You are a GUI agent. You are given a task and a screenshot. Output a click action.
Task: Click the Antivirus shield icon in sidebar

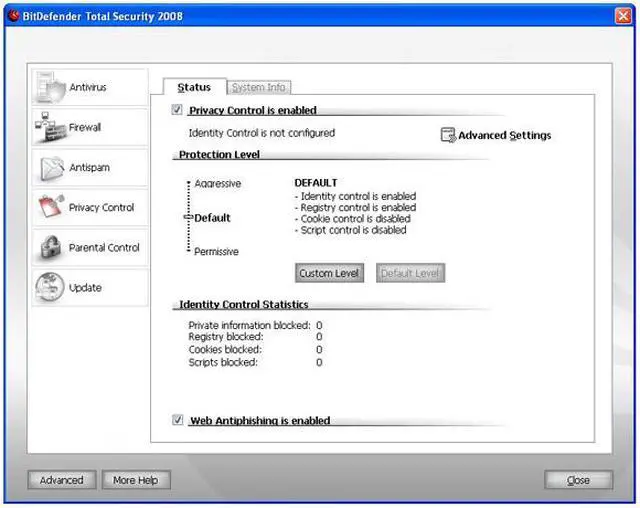click(x=51, y=88)
